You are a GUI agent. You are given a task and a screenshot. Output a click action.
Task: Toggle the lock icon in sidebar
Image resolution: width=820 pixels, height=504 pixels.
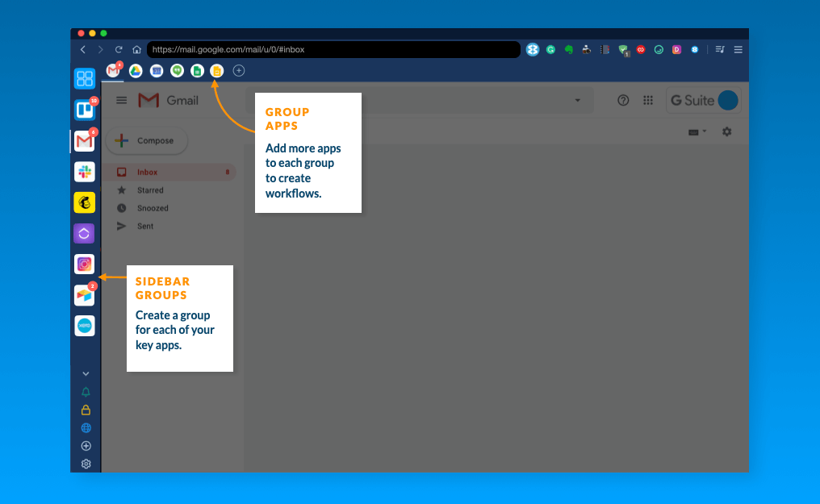(86, 410)
